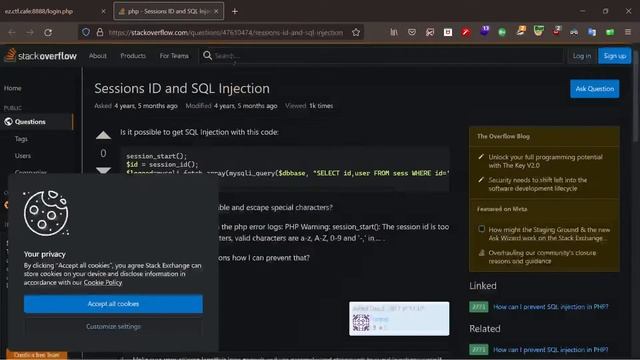This screenshot has height=360, width=640.
Task: Close the Sessions ID and SQL tab
Action: click(216, 11)
